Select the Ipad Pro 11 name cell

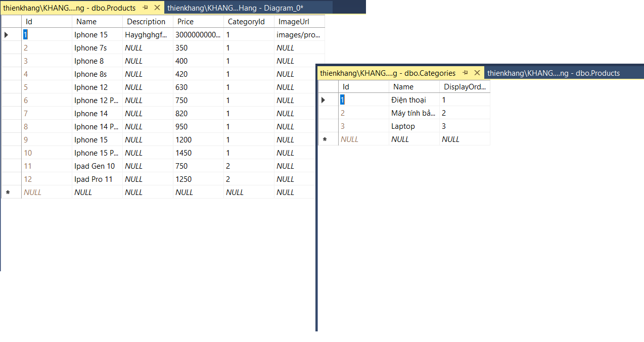click(x=97, y=179)
